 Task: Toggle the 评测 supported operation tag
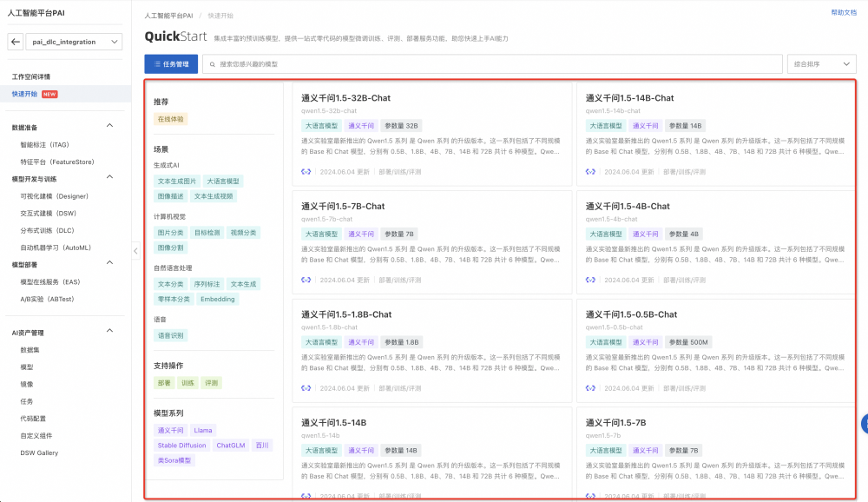[212, 383]
